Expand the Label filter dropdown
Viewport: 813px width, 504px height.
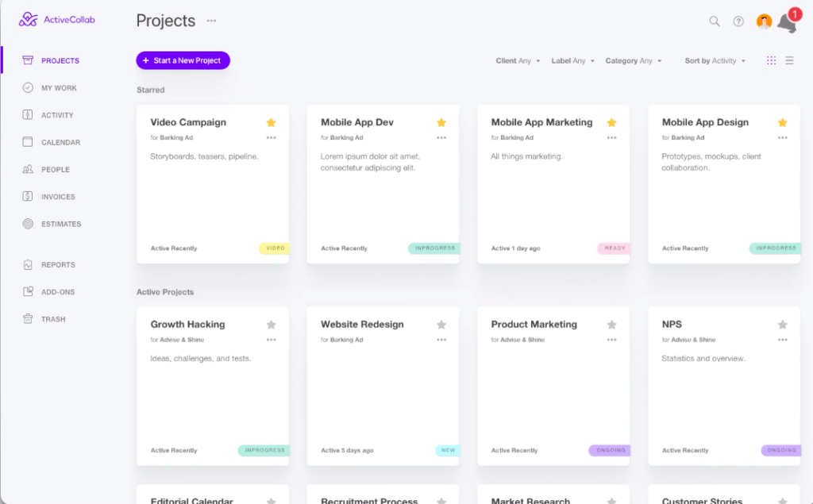coord(572,61)
